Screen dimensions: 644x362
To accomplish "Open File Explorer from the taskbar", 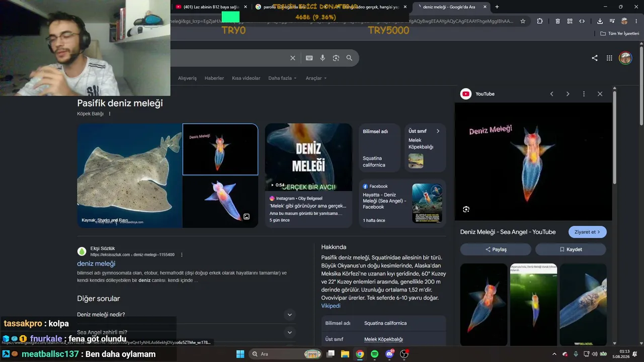I will coord(345,354).
